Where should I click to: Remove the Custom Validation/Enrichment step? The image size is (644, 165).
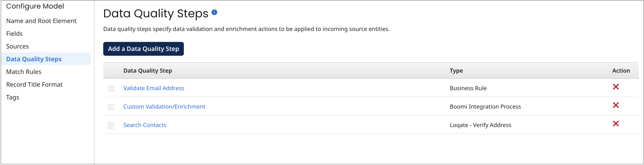click(x=616, y=105)
